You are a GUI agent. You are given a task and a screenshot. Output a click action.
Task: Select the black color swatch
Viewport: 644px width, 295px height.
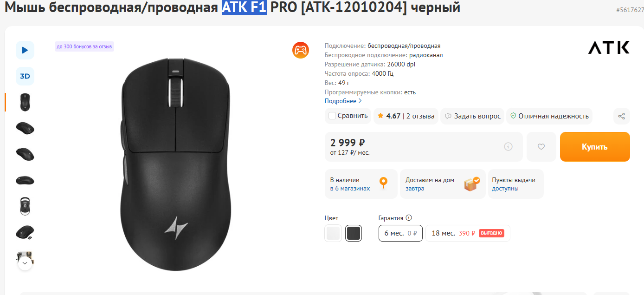354,233
